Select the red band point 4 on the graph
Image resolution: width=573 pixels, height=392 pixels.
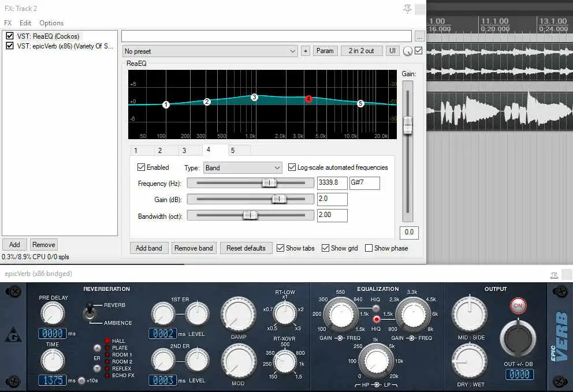(x=308, y=99)
